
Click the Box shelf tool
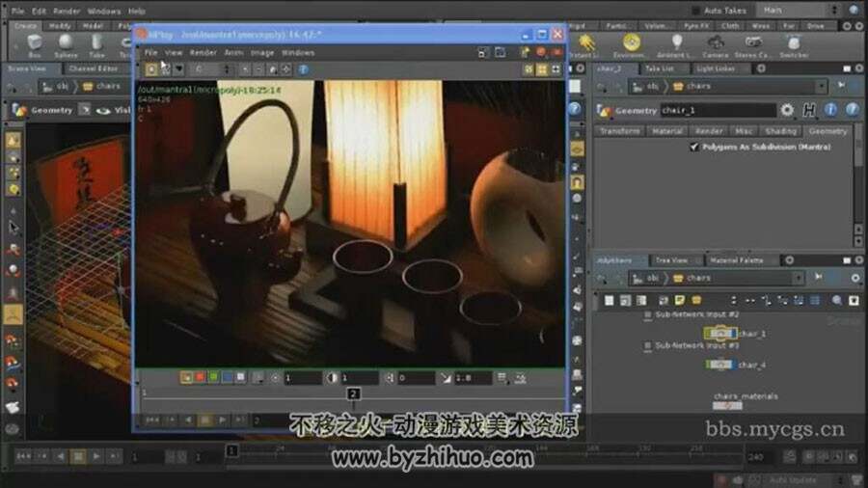(35, 45)
